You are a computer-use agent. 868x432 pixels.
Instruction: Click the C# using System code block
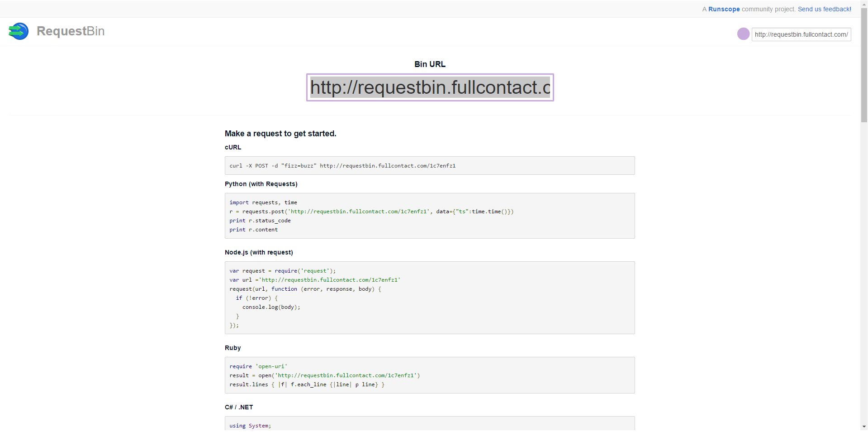(x=430, y=423)
